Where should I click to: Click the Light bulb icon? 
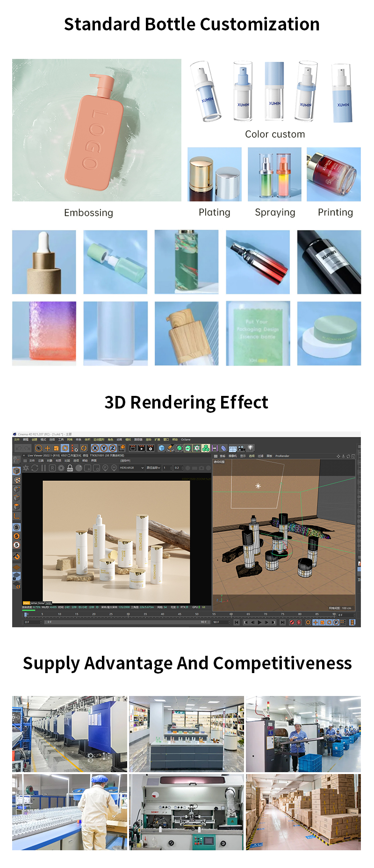click(x=251, y=448)
